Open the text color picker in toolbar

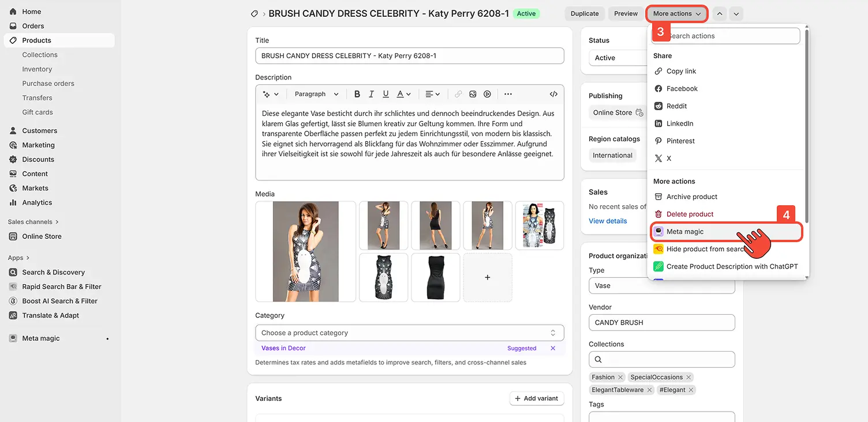click(403, 94)
